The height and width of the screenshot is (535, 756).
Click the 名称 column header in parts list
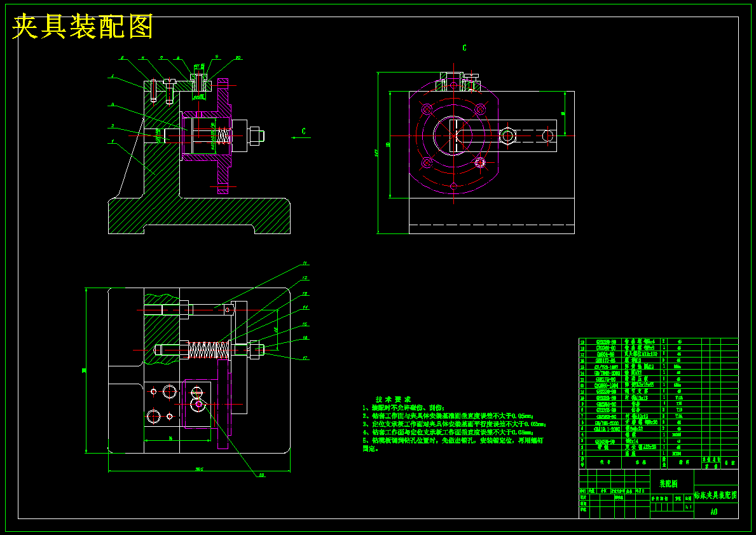click(x=640, y=462)
